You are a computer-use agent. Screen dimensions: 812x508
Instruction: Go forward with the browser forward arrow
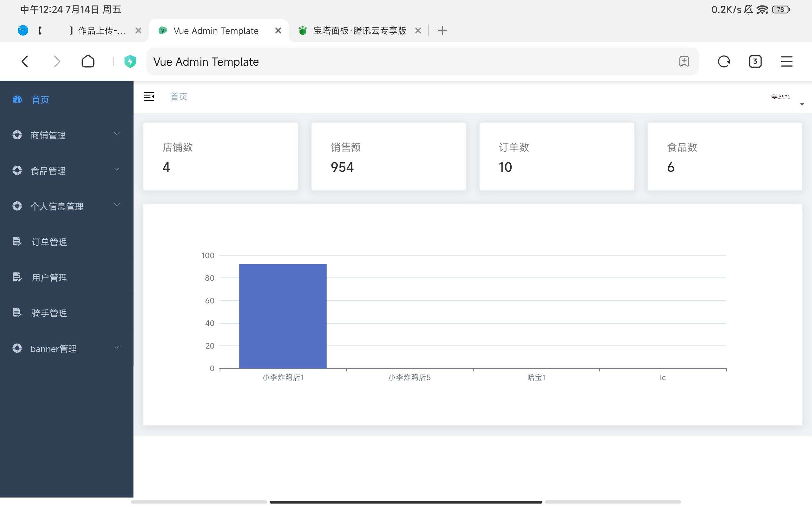click(57, 62)
